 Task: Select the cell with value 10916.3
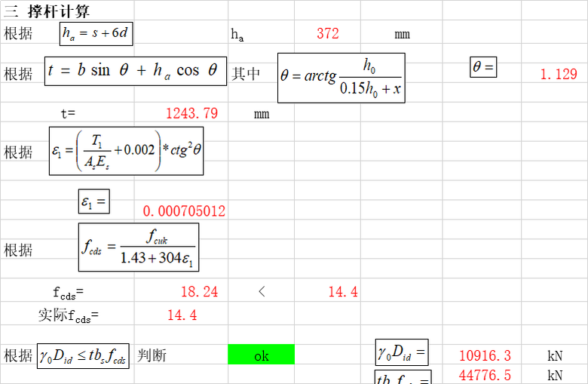[x=485, y=355]
